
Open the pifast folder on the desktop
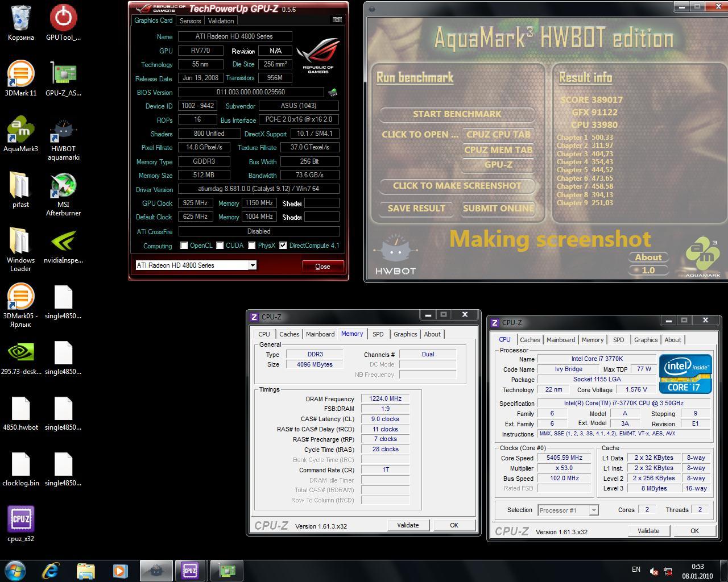(x=20, y=190)
